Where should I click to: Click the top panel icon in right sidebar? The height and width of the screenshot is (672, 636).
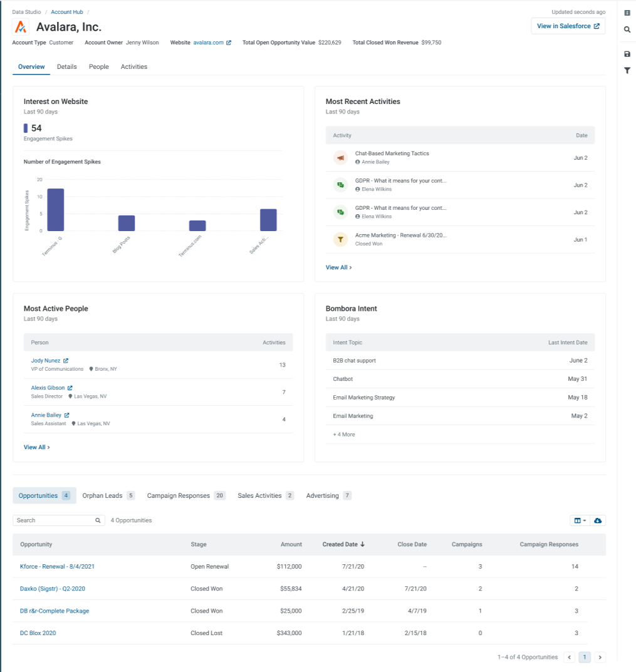coord(627,13)
